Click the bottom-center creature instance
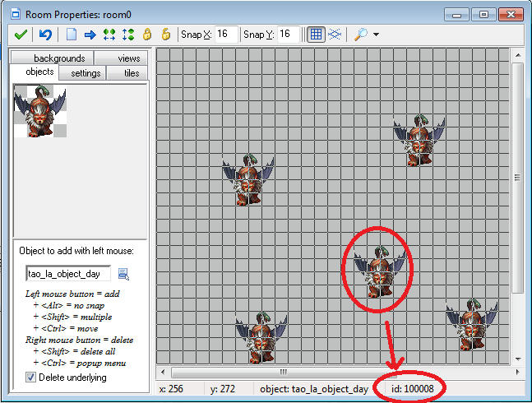The image size is (532, 403). coord(261,337)
